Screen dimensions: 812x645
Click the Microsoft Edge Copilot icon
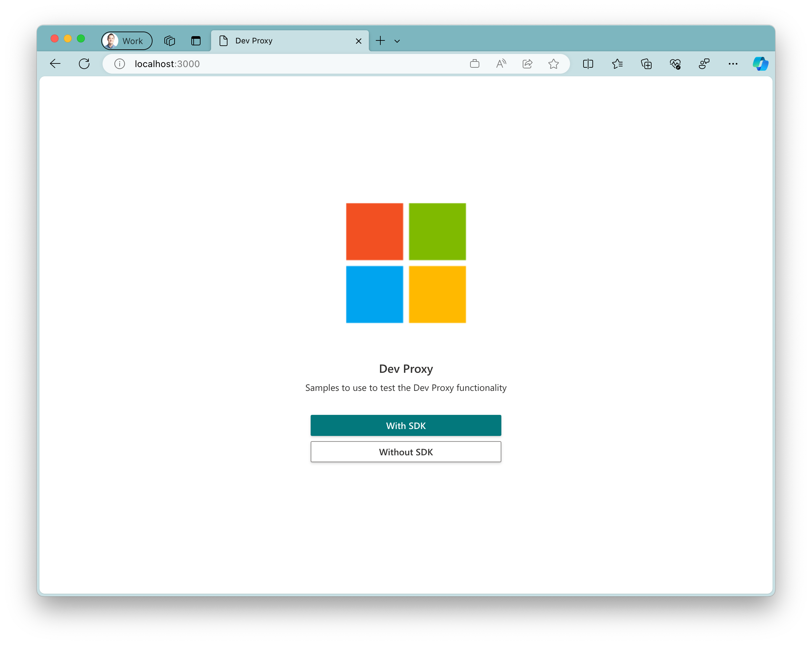pos(760,63)
